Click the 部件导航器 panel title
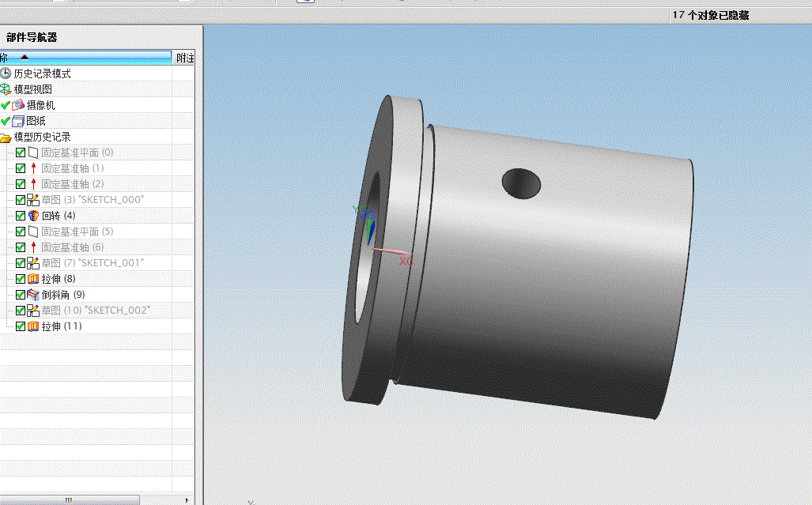Screen dimensions: 812x505 pos(32,37)
